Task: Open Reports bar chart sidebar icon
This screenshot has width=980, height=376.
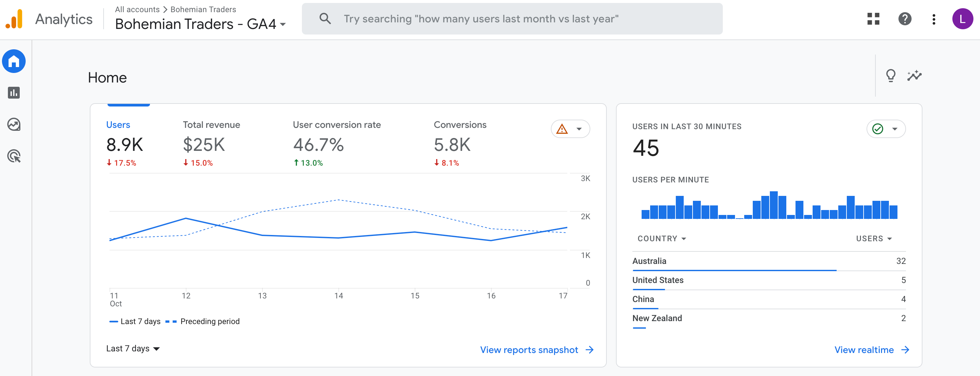Action: [x=14, y=93]
